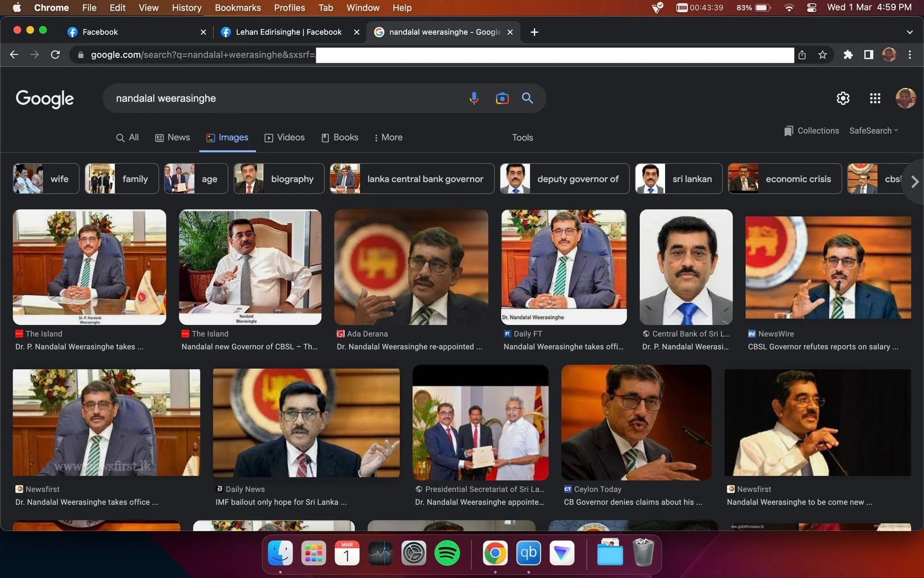The width and height of the screenshot is (924, 578).
Task: Toggle Chrome side panel icon
Action: (869, 55)
